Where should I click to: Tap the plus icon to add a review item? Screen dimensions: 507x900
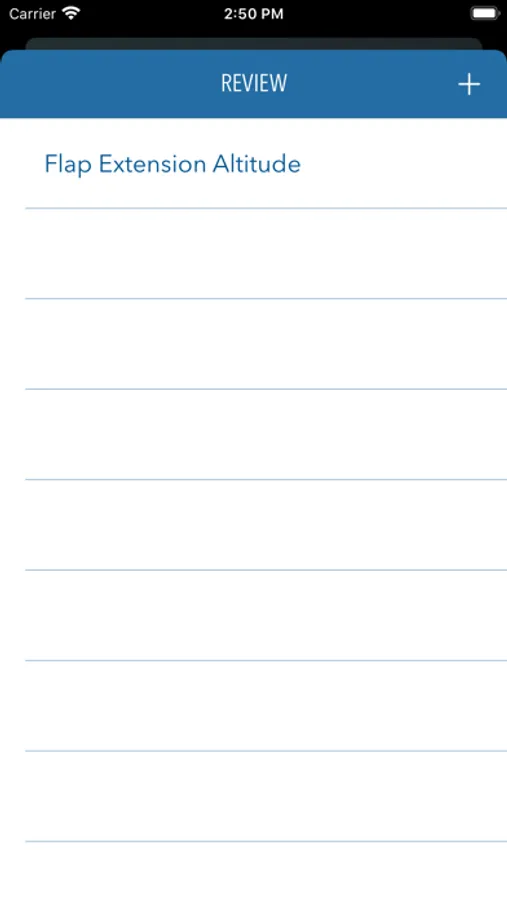click(x=469, y=84)
